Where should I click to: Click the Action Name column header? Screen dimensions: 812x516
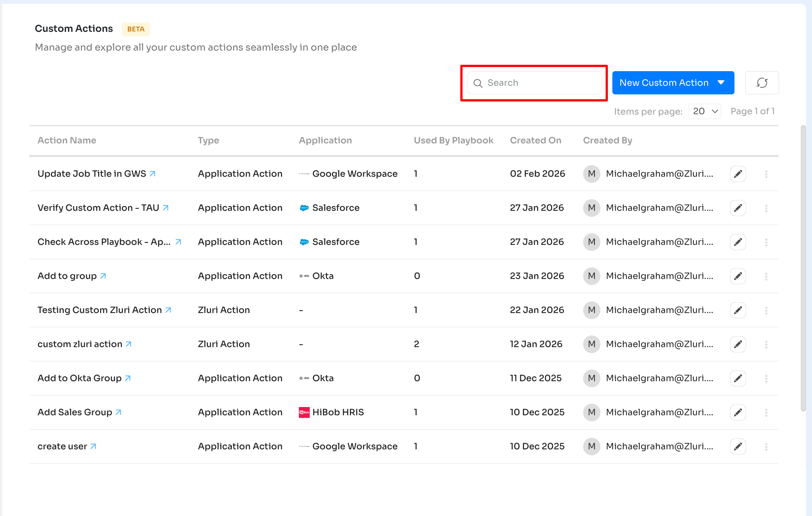click(x=67, y=140)
